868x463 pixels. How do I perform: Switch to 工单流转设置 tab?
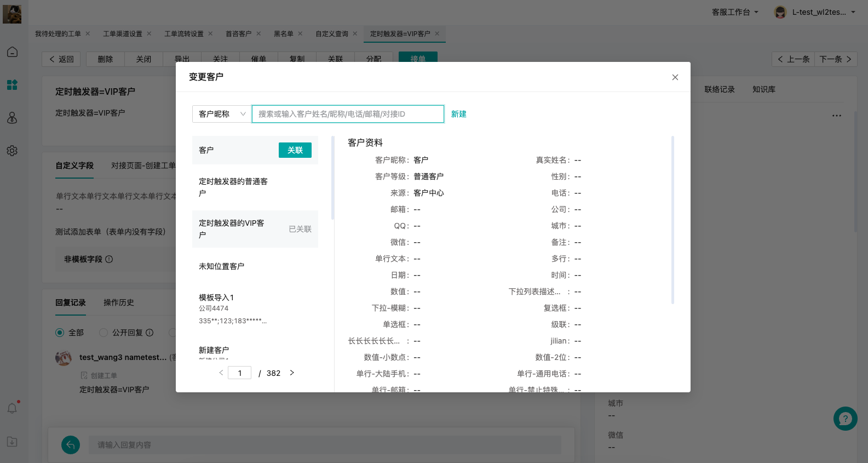[184, 34]
